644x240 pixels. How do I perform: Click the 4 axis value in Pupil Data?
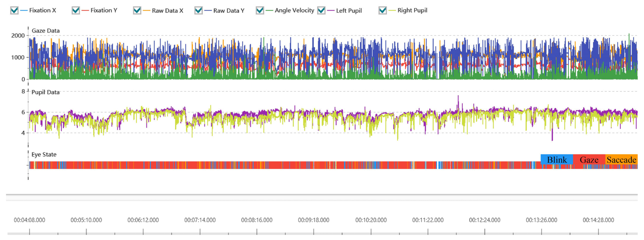(x=23, y=133)
